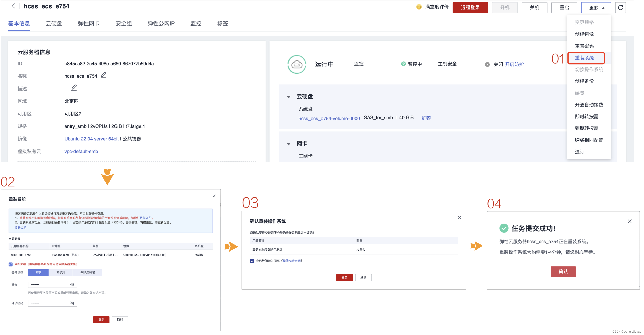The width and height of the screenshot is (644, 335).
Task: Go back using the left chevron
Action: pyautogui.click(x=13, y=6)
